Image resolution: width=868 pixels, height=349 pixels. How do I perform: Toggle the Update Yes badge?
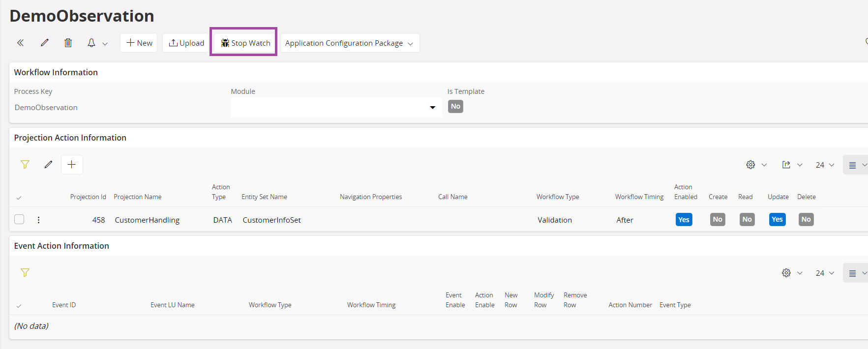777,220
